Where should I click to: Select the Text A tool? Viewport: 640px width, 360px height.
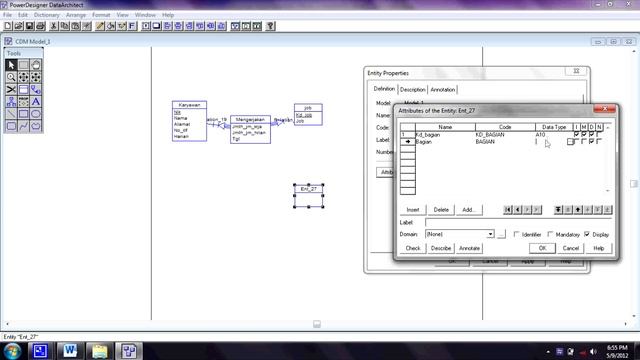pyautogui.click(x=36, y=102)
